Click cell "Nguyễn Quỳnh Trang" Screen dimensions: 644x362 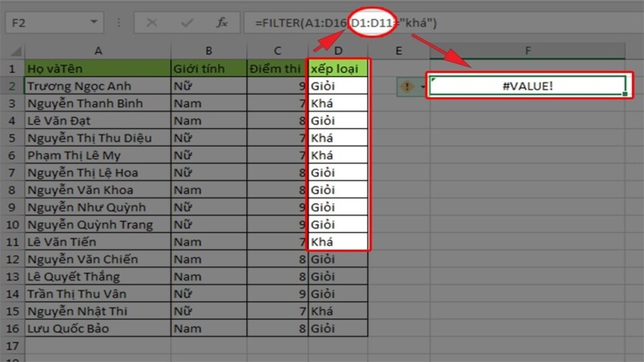point(98,225)
